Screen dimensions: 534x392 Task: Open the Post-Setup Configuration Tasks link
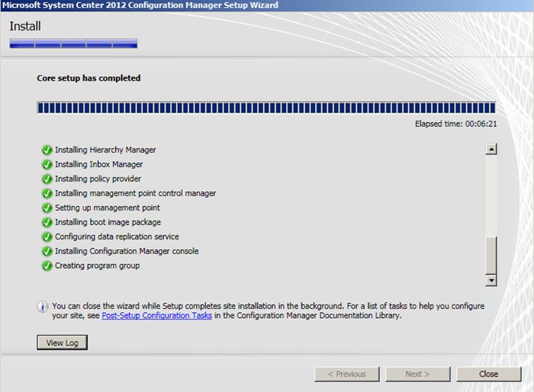[x=157, y=316]
